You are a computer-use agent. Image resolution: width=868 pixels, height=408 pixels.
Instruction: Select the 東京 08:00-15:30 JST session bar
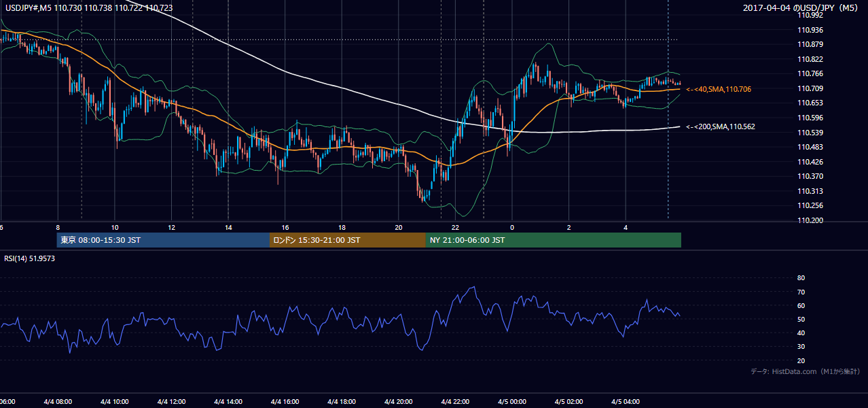163,240
